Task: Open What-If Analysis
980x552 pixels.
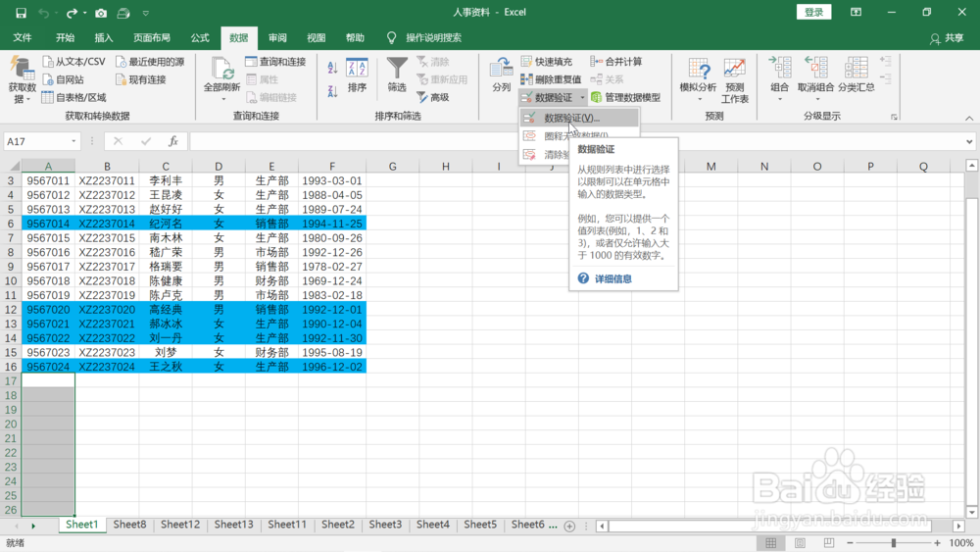Action: 698,79
